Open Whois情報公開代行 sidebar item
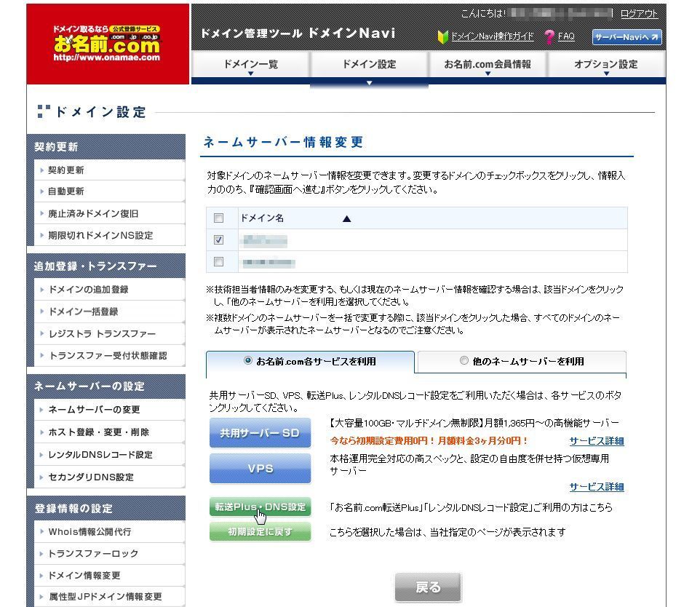Screen dimensions: 700x607 109,531
